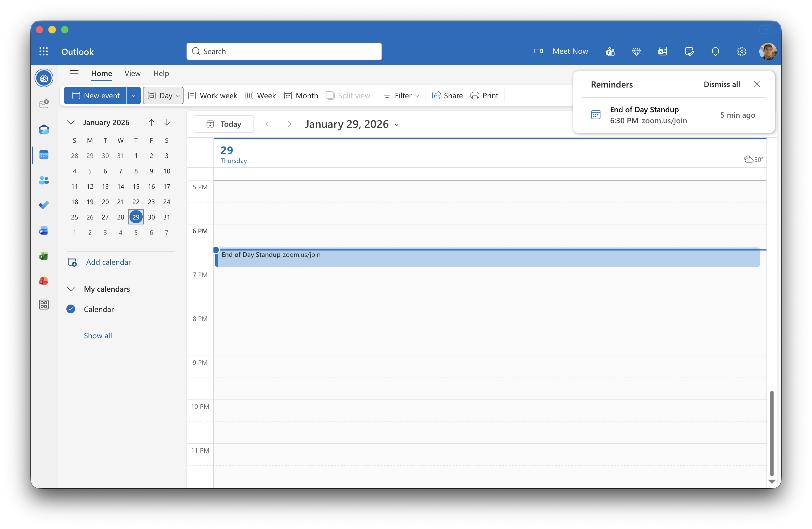Click the Show all link
The height and width of the screenshot is (529, 812).
coord(98,336)
